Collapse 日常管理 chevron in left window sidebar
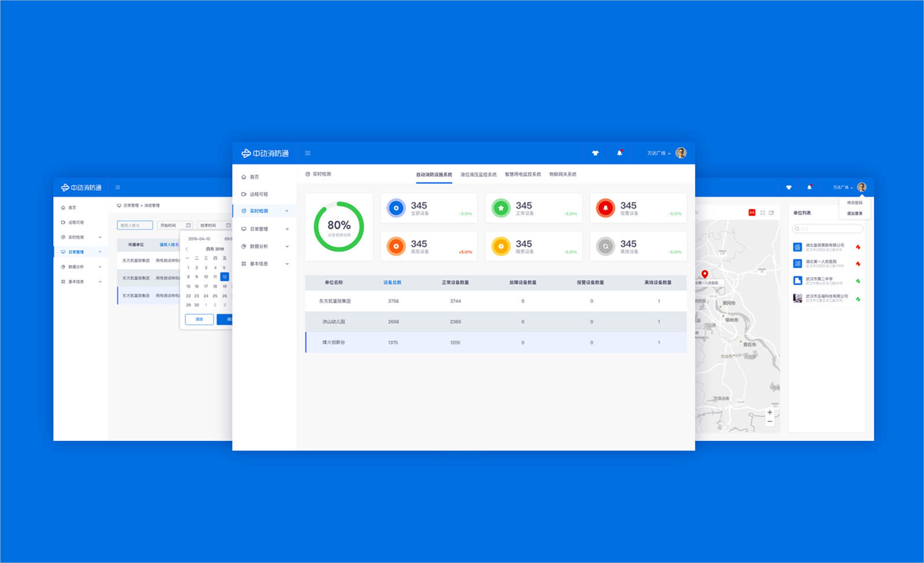This screenshot has width=924, height=563. tap(100, 252)
